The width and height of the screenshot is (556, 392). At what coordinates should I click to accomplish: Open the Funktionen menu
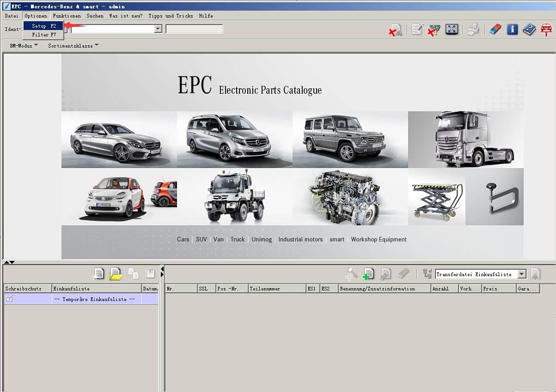[67, 16]
